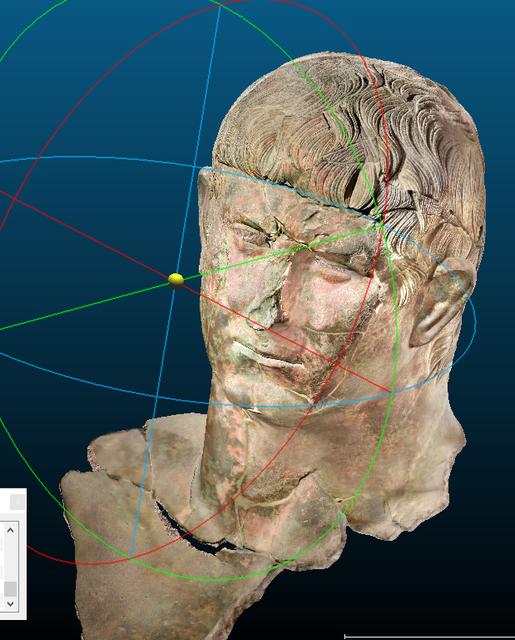Click the scroll up arrow in panel
This screenshot has width=515, height=640.
click(11, 530)
